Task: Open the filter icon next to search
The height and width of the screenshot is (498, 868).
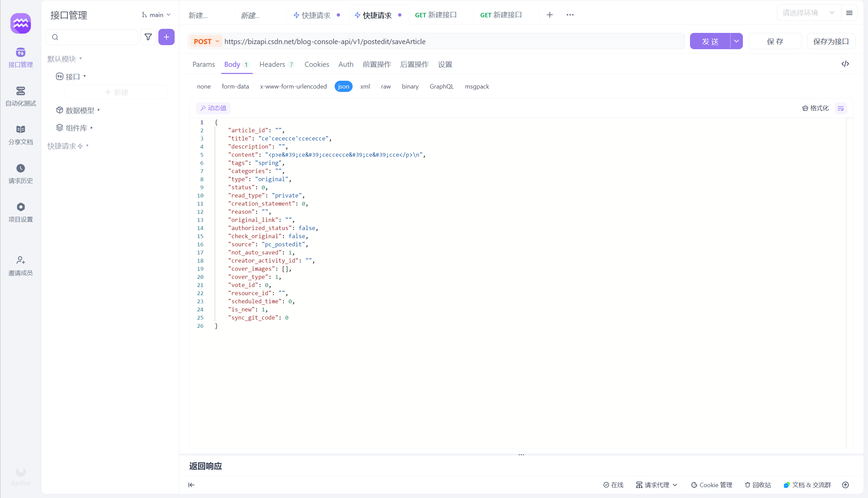Action: click(148, 37)
